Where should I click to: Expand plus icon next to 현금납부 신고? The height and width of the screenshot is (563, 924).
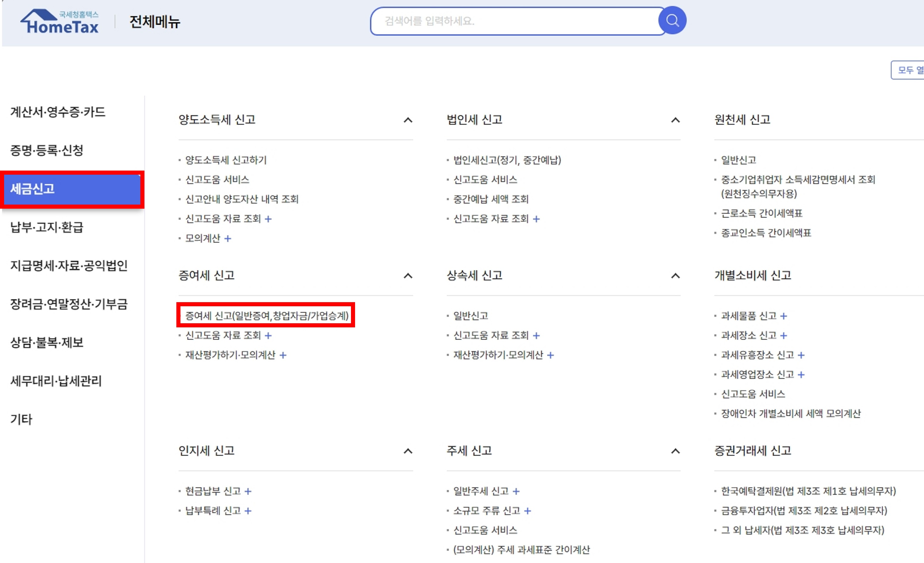248,491
